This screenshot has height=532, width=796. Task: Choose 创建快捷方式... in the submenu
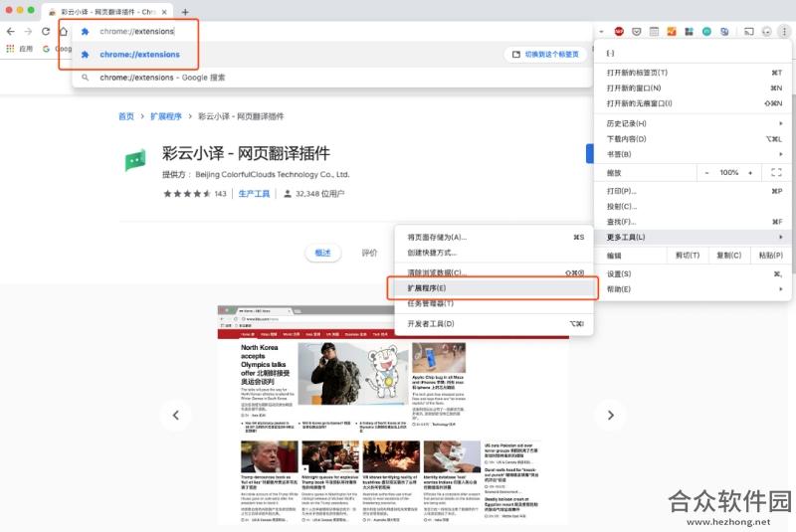(494, 253)
